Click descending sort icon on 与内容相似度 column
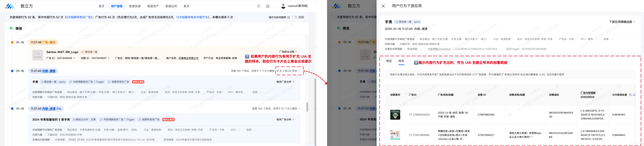 (x=634, y=95)
